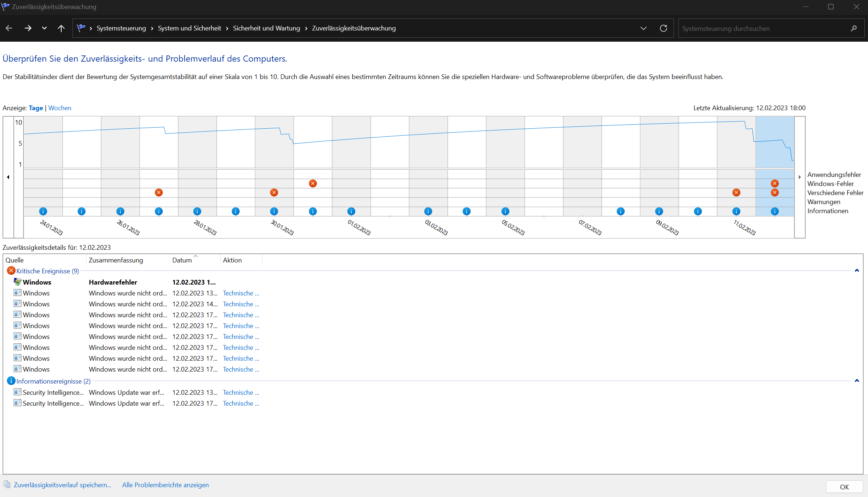Screen dimensions: 868x497
Task: Expand address bar history dropdown
Action: [643, 28]
